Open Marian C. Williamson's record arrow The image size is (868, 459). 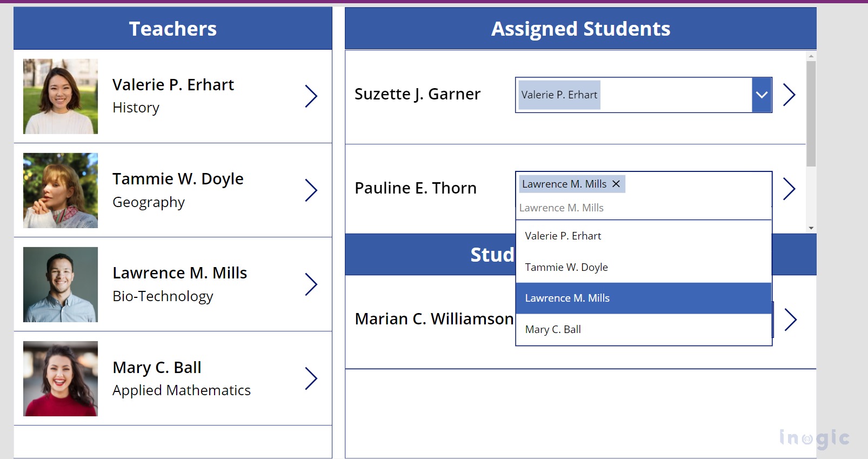tap(790, 320)
